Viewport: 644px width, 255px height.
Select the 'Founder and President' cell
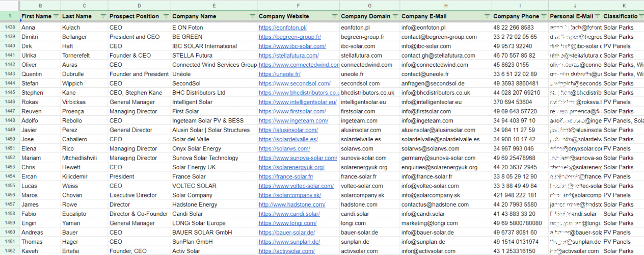139,74
